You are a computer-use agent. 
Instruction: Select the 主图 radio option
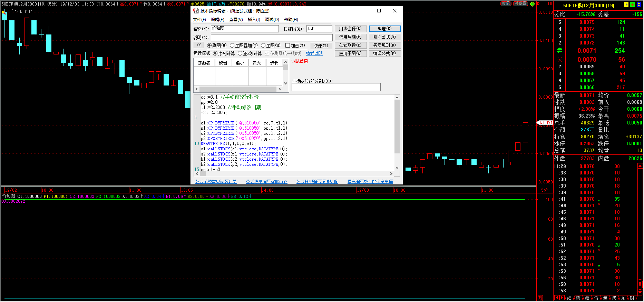(263, 46)
